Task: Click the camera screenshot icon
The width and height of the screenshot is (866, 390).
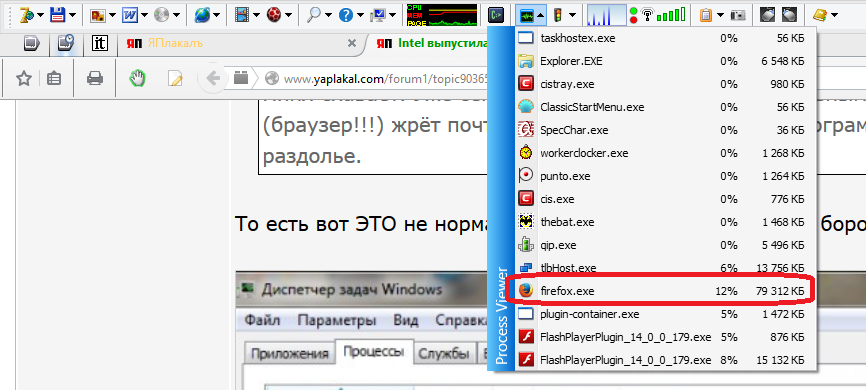Action: (738, 15)
